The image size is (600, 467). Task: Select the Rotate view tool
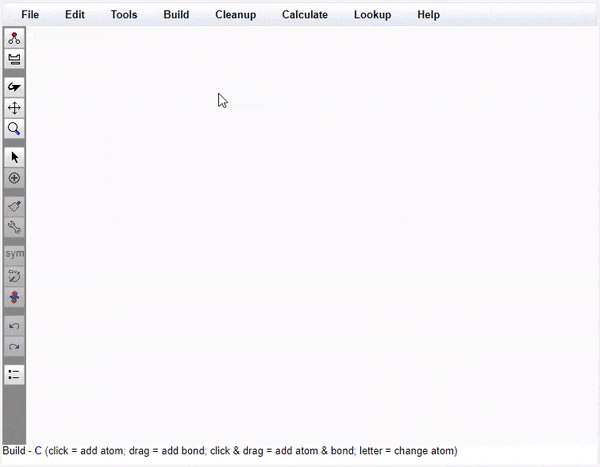tap(14, 87)
